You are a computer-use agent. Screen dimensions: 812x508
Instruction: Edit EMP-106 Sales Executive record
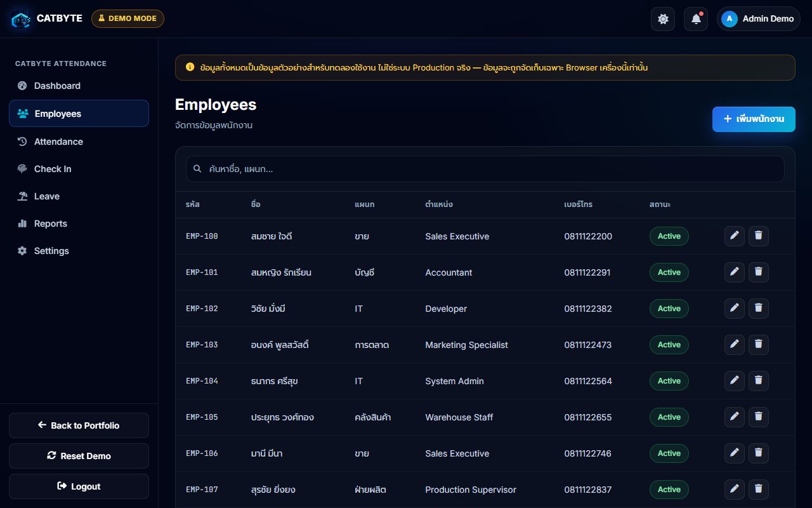click(x=735, y=453)
